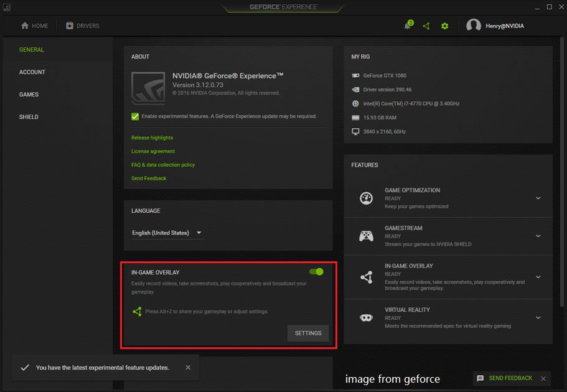Click the user profile avatar icon
The height and width of the screenshot is (392, 567).
(474, 26)
